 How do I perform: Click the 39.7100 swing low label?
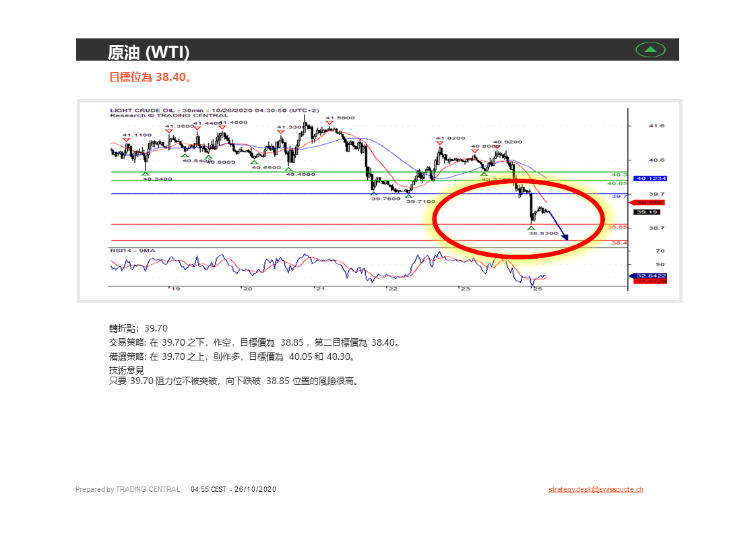420,201
